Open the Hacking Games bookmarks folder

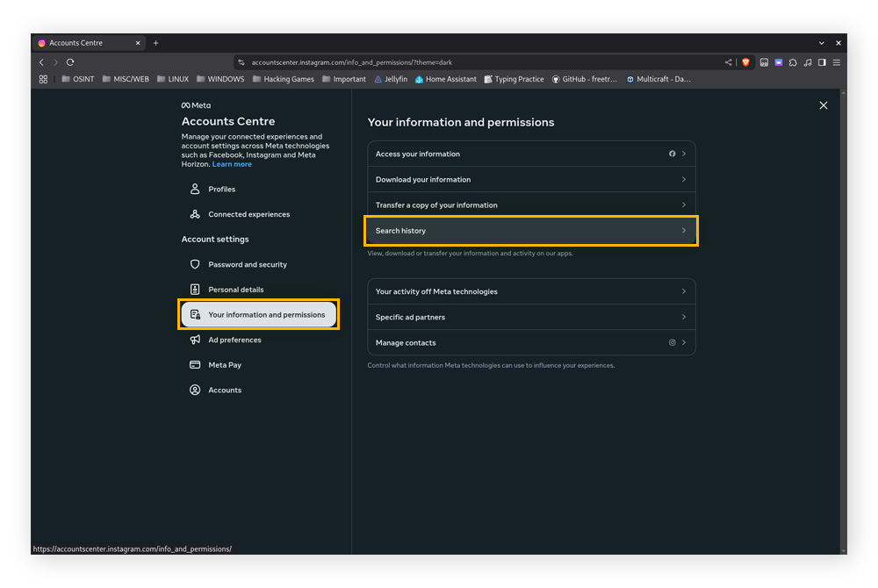[284, 80]
